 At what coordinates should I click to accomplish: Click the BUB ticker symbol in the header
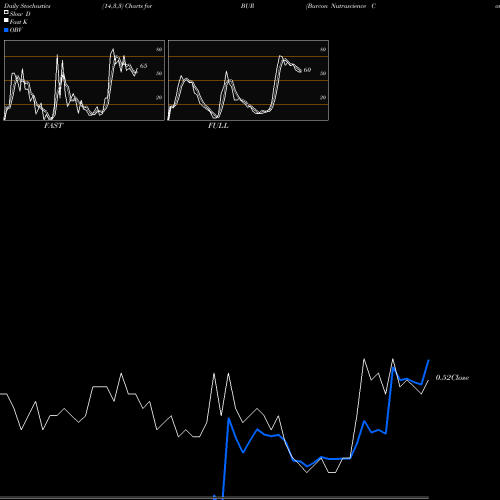(x=248, y=6)
